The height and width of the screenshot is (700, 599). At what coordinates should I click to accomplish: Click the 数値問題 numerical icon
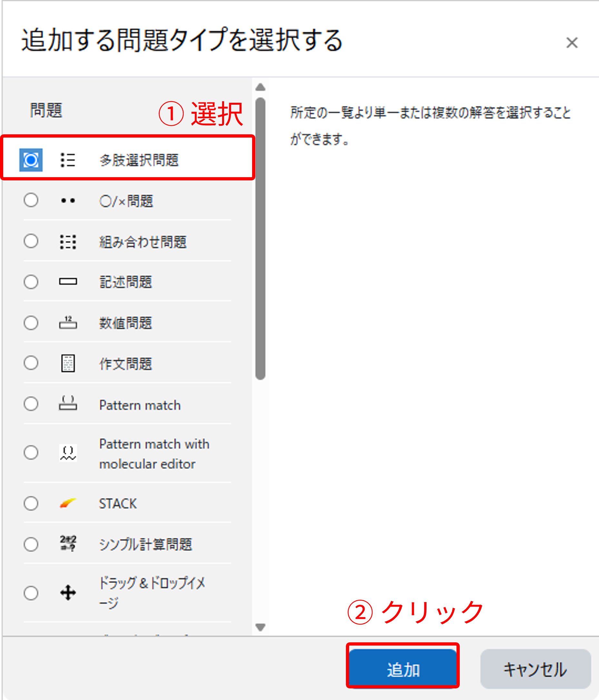pyautogui.click(x=68, y=322)
